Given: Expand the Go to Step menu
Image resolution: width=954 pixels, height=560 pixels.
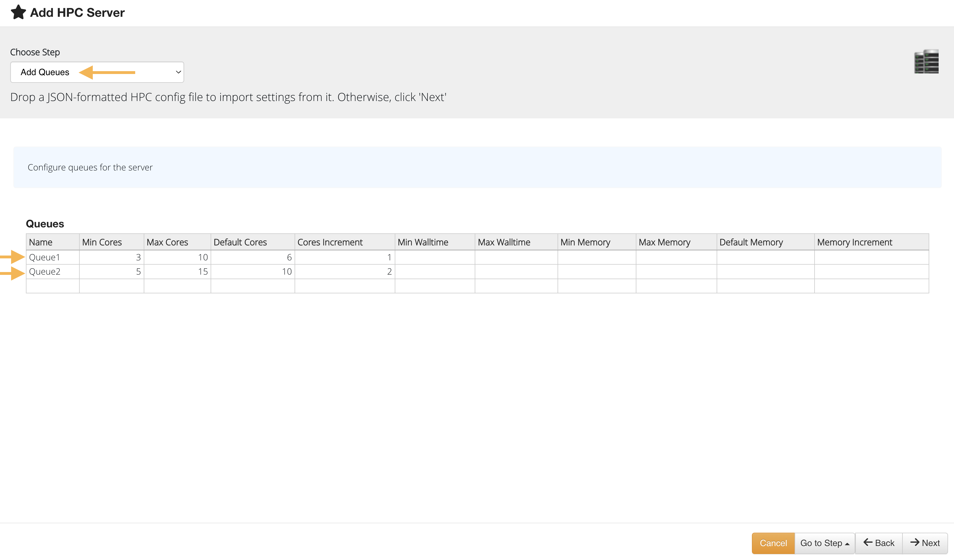Looking at the screenshot, I should 825,543.
